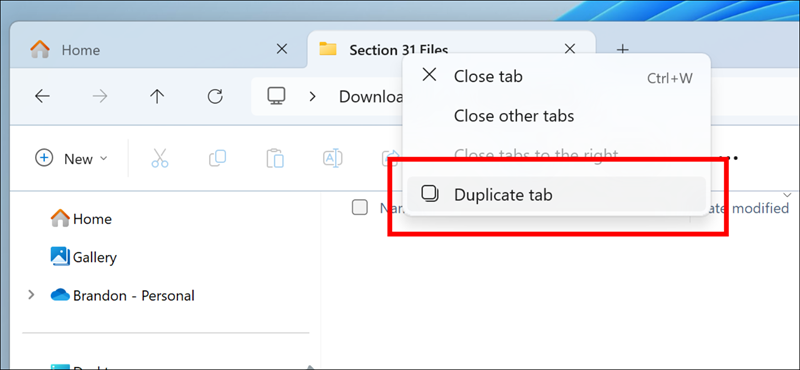Click the This PC monitor icon in the address bar
This screenshot has height=370, width=800.
(276, 96)
